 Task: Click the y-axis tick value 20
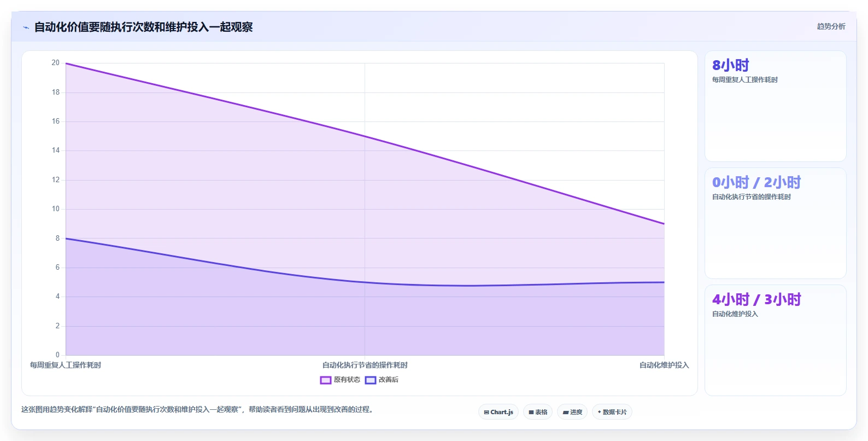[56, 63]
